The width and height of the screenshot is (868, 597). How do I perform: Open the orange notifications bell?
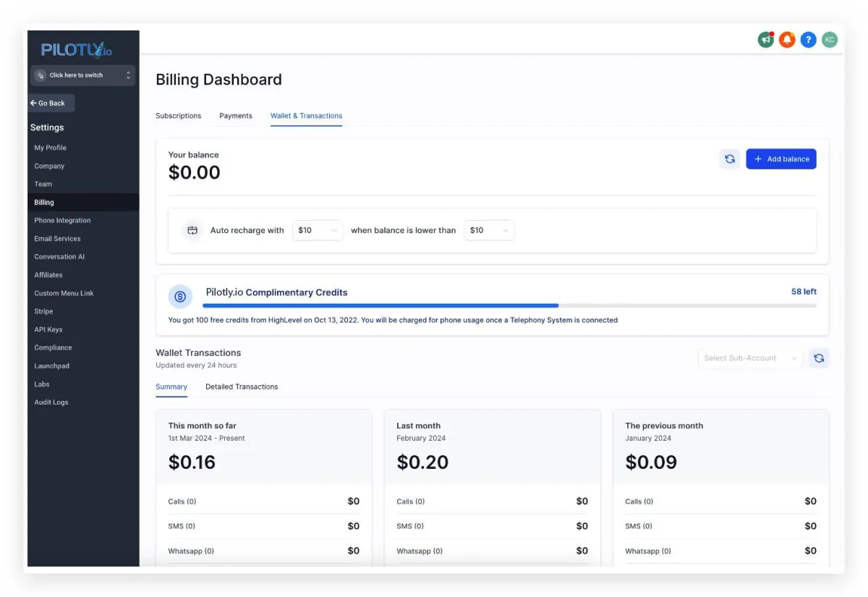pos(787,40)
